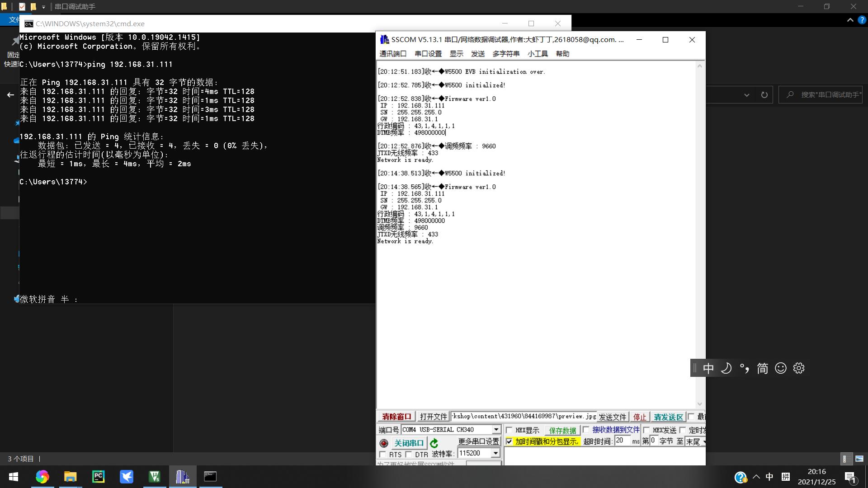Open SSCOM from the taskbar
The height and width of the screenshot is (488, 868).
pos(182,477)
